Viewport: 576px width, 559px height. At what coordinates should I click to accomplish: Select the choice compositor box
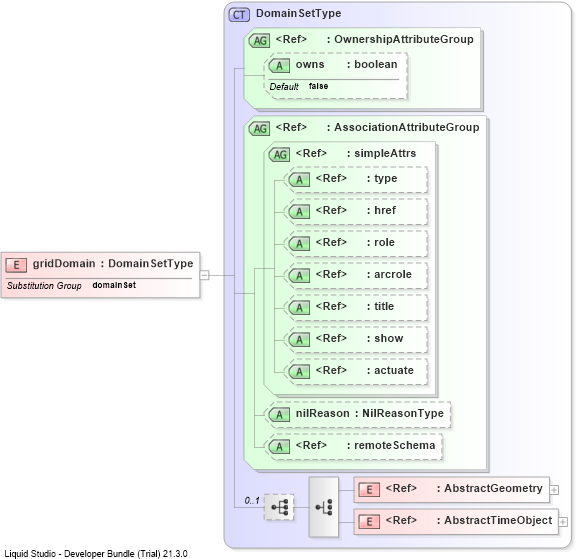(x=324, y=507)
